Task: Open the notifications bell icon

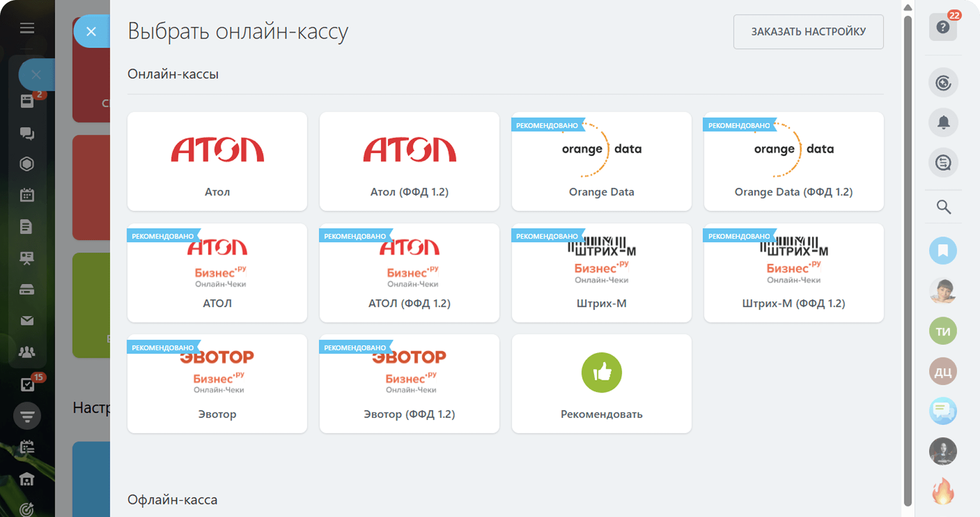Action: tap(943, 123)
